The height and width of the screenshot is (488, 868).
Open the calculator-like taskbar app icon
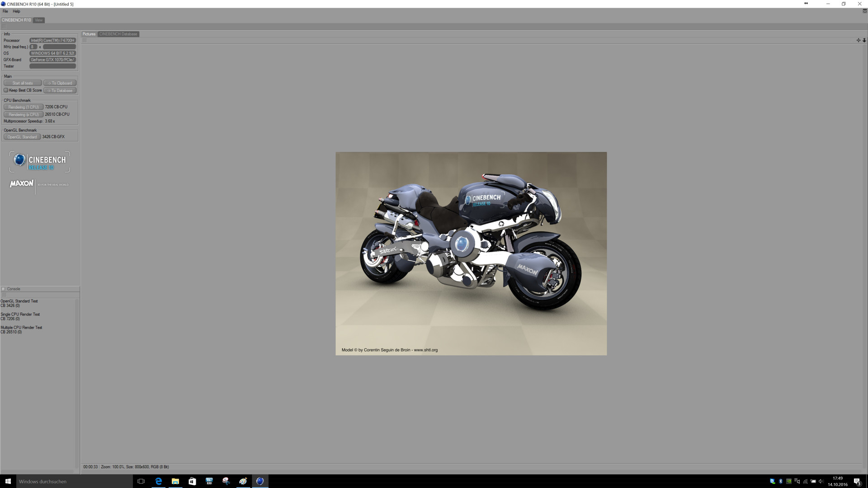[x=209, y=481]
